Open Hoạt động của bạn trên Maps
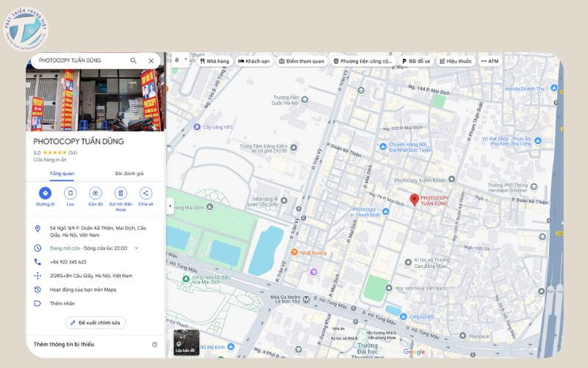Viewport: 588px width, 368px height. (x=83, y=289)
